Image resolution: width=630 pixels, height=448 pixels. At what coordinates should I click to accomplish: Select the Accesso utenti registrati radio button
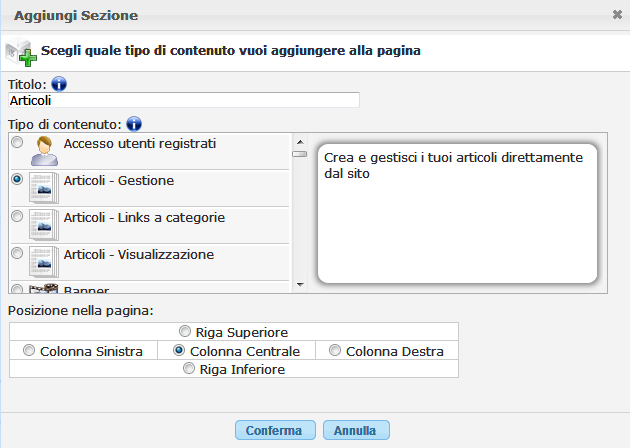(x=16, y=143)
